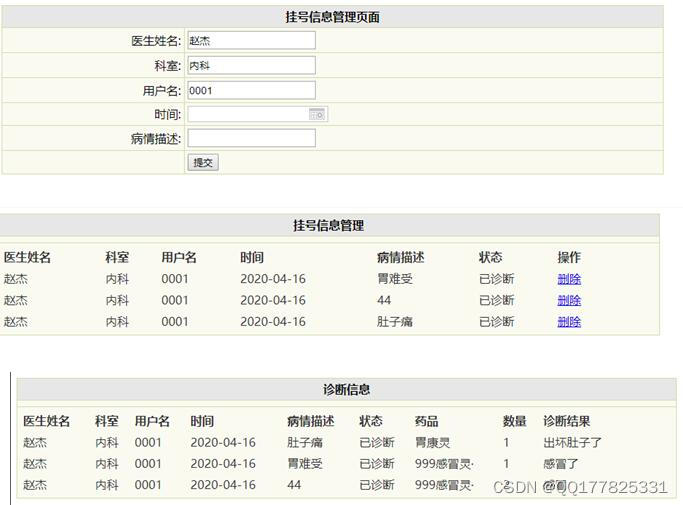Click the 用户名: form label
The image size is (683, 505).
pos(162,90)
